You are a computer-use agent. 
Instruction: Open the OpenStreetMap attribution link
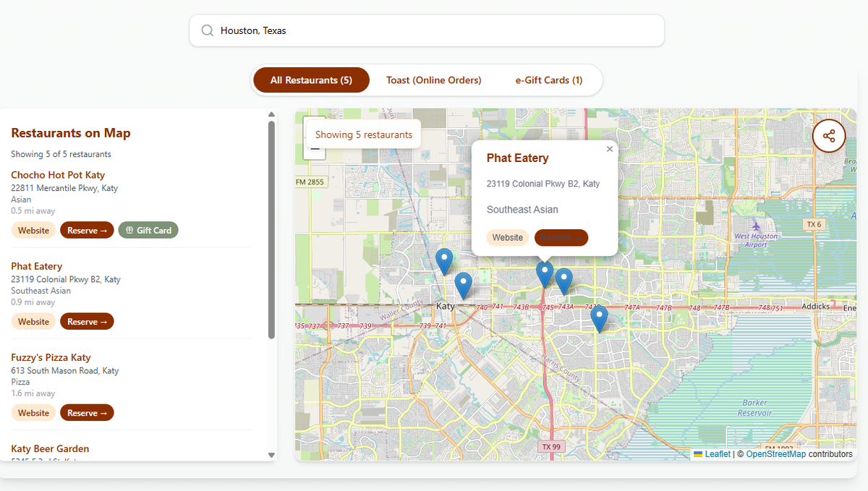pos(775,454)
